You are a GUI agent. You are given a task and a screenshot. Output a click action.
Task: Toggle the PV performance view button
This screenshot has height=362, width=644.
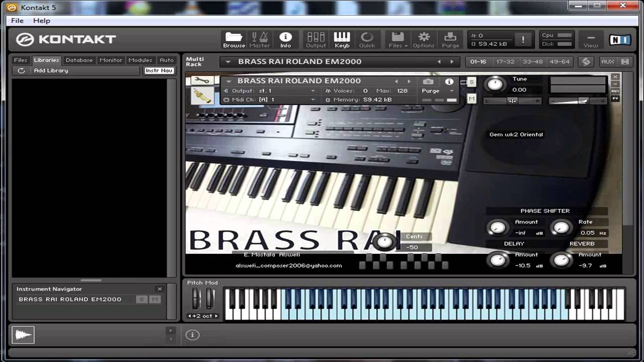pos(615,99)
